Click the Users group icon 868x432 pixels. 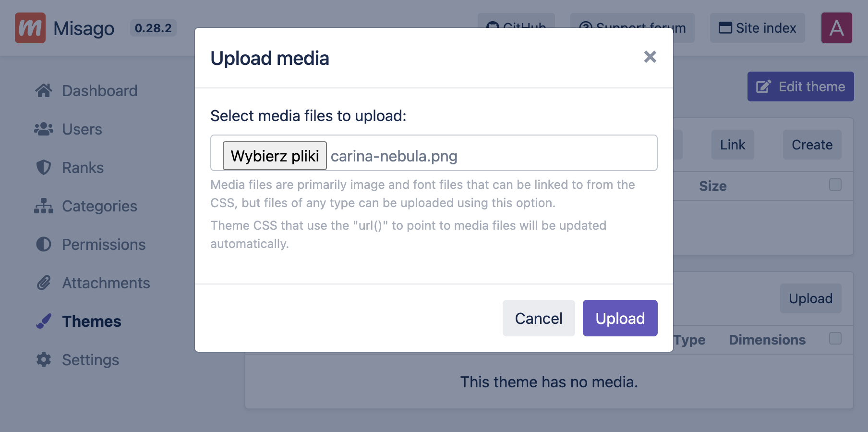click(44, 129)
